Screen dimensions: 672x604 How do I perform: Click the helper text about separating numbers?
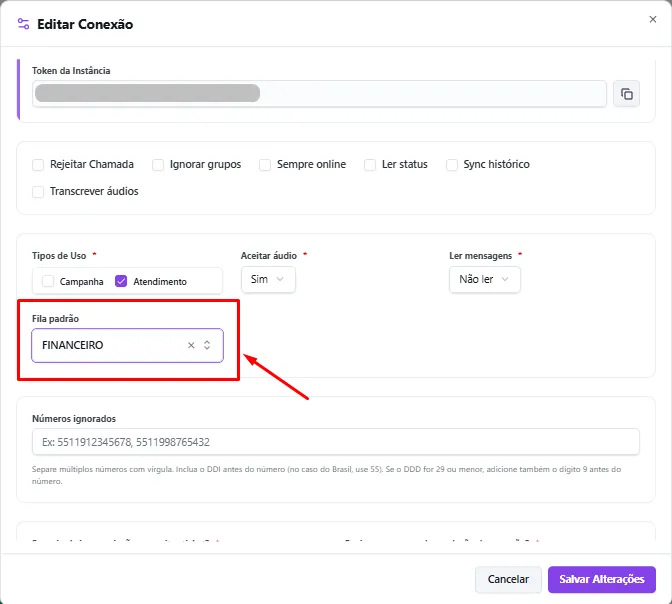coord(326,475)
